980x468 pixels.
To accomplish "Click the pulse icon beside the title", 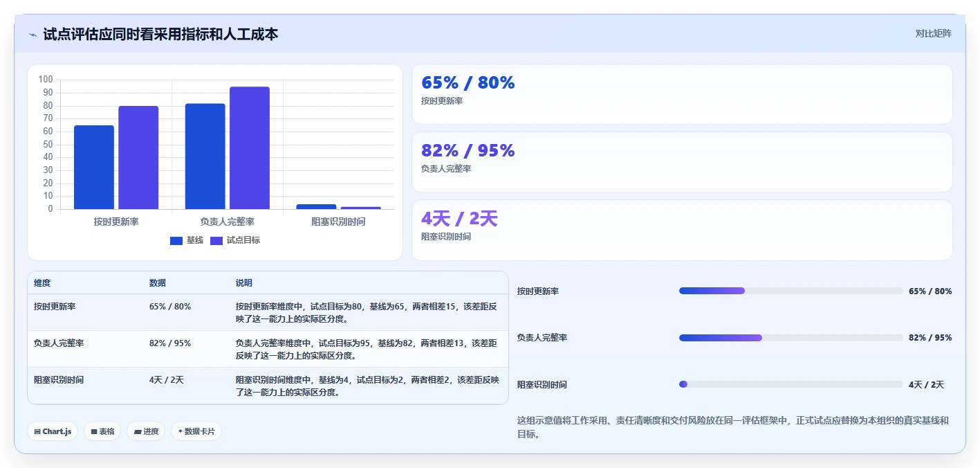I will pyautogui.click(x=33, y=35).
